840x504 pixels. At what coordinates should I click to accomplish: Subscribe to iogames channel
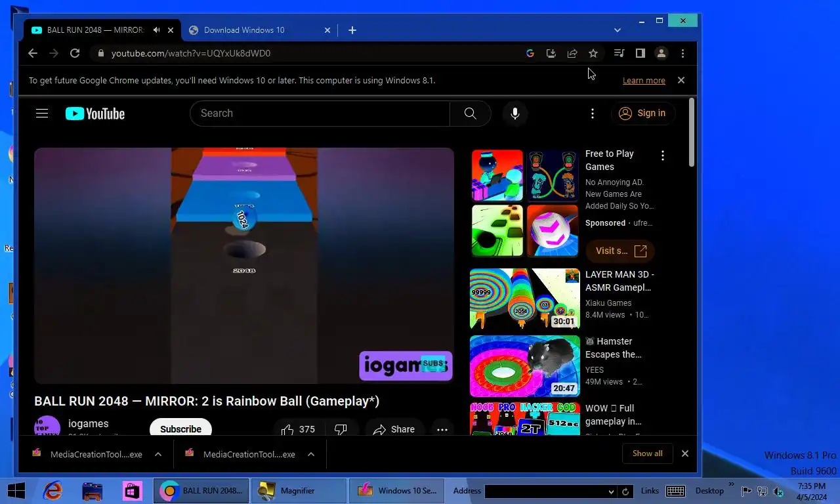(180, 428)
